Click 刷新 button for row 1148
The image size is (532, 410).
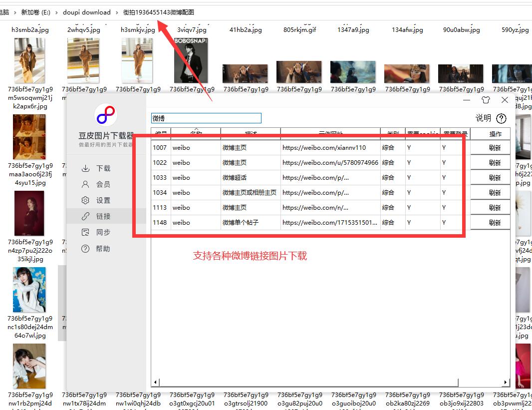point(490,222)
